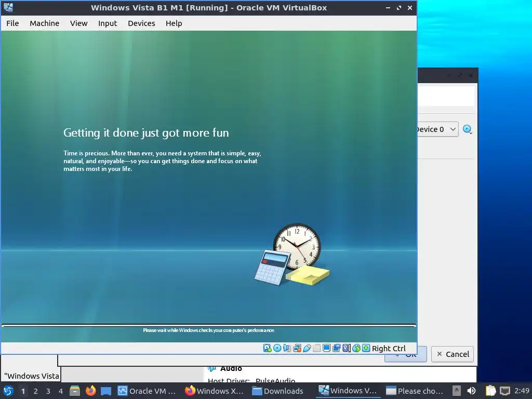This screenshot has width=532, height=399.
Task: Switch to workspace 4
Action: pyautogui.click(x=61, y=391)
